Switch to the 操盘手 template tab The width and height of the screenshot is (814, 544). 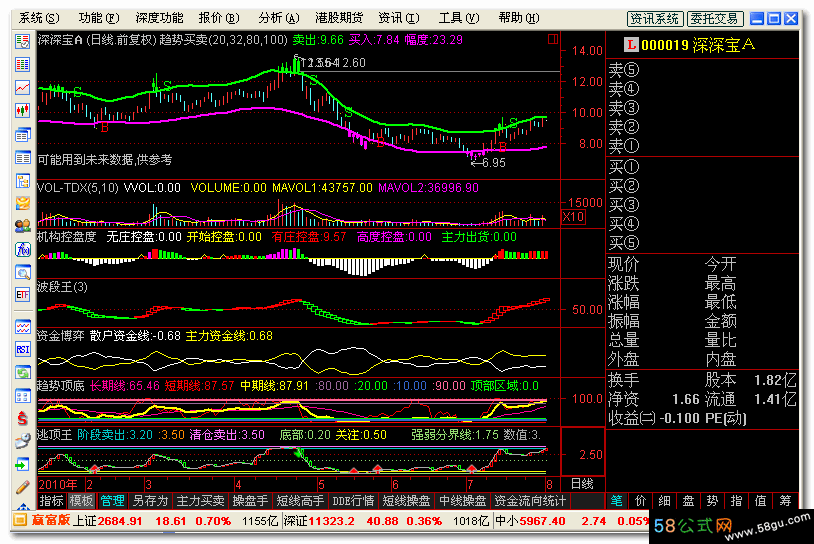(250, 500)
